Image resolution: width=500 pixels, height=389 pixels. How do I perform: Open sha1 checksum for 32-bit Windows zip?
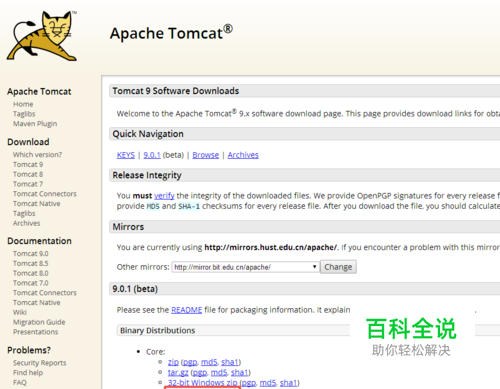pyautogui.click(x=289, y=383)
